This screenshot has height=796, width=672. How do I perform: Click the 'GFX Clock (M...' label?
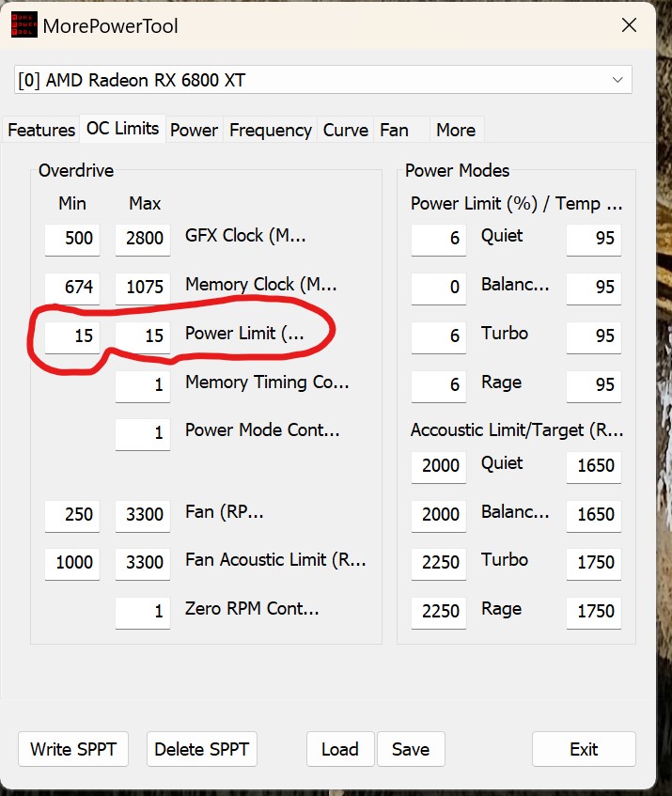[x=245, y=236]
